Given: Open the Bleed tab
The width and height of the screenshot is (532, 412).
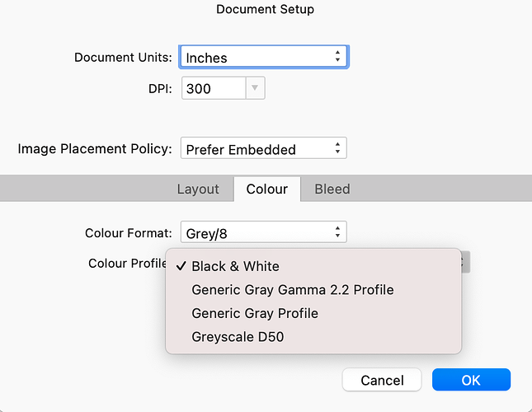Looking at the screenshot, I should pos(332,189).
